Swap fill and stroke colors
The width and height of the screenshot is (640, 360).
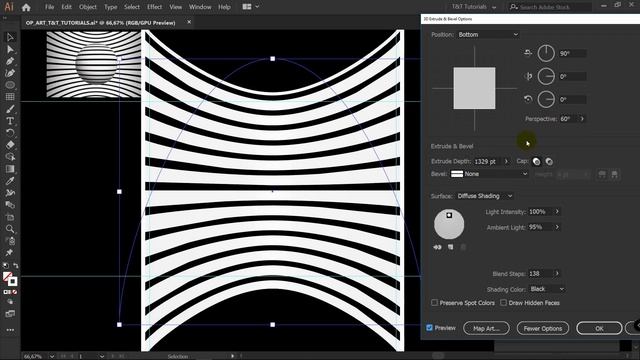coord(16,266)
